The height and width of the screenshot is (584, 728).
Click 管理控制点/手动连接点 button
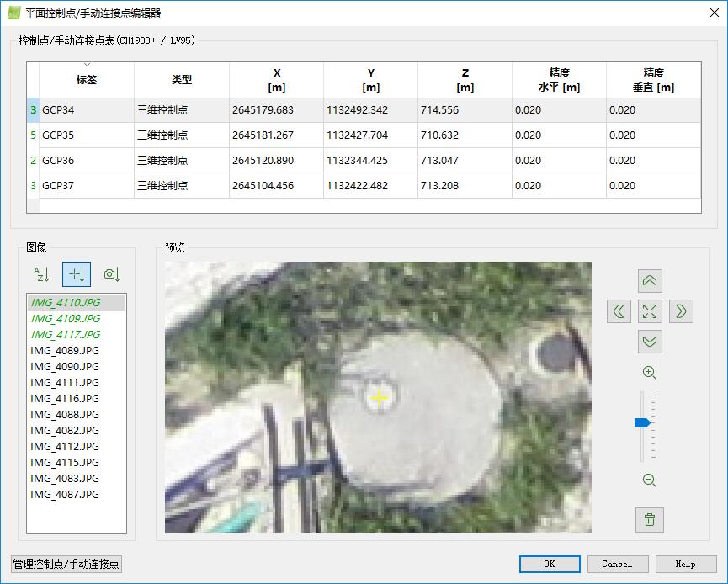[66, 564]
